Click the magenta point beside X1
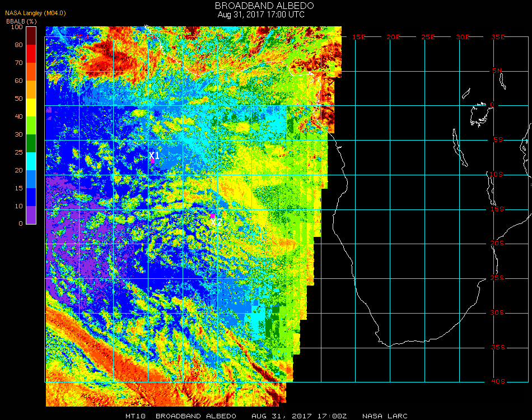The height and width of the screenshot is (420, 532). coord(153,161)
